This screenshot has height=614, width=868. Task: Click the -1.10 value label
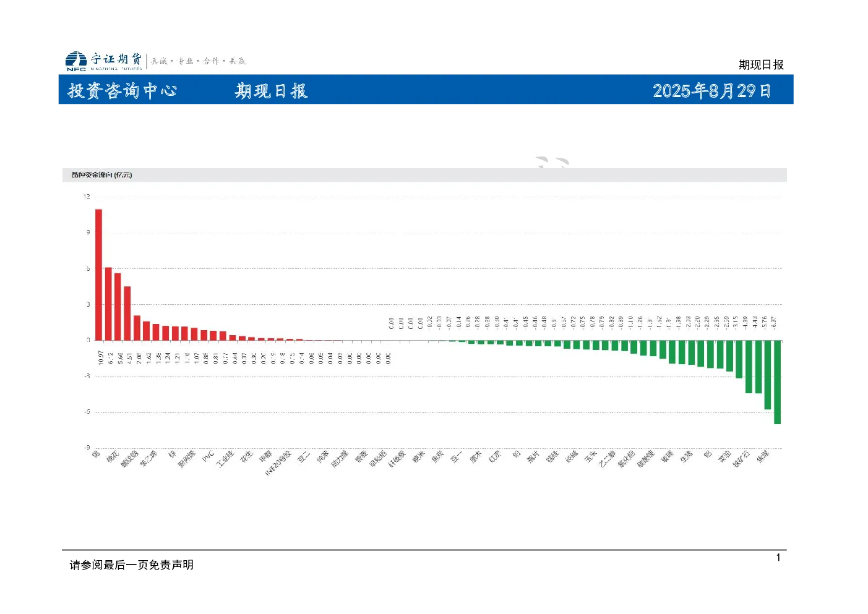pyautogui.click(x=630, y=322)
